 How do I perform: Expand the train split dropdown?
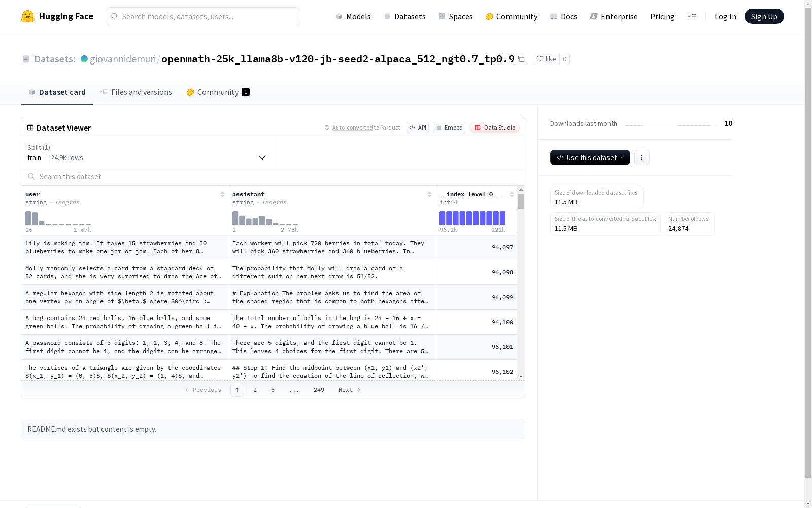pos(147,152)
